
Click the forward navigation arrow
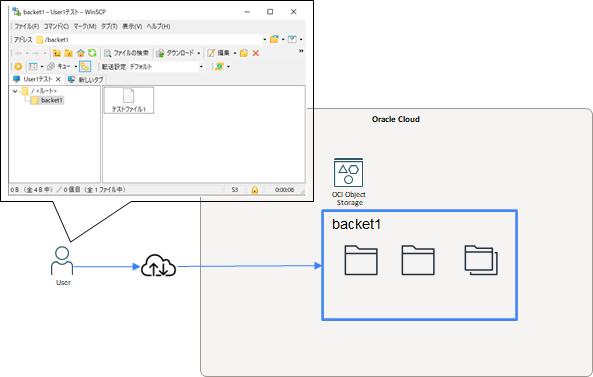[x=36, y=53]
